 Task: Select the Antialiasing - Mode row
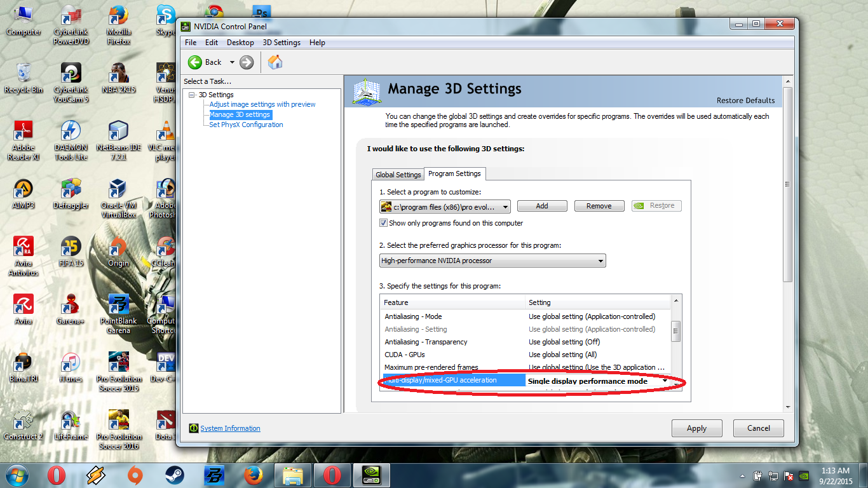click(x=525, y=316)
